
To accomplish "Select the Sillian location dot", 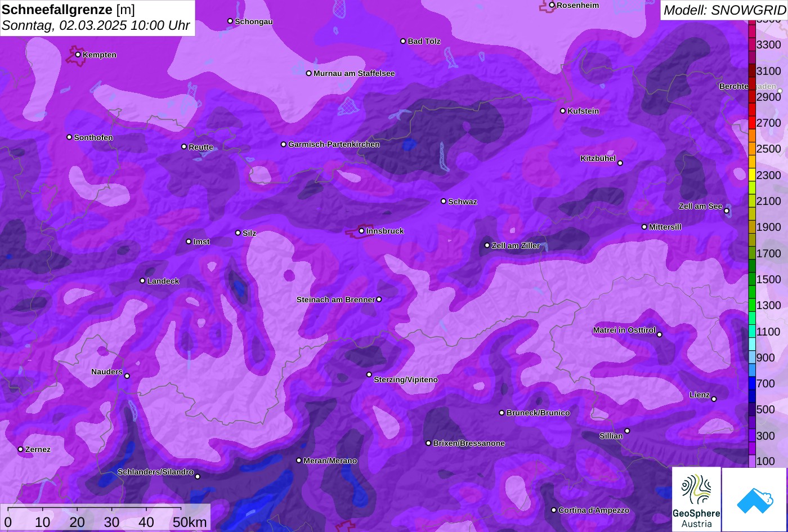I will point(627,431).
